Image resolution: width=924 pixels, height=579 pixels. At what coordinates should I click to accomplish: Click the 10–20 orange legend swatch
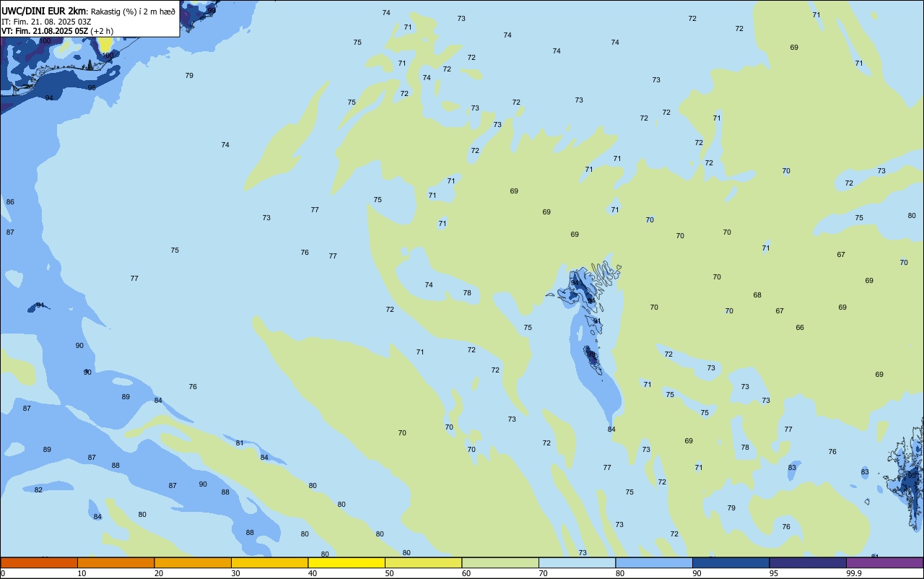click(115, 562)
